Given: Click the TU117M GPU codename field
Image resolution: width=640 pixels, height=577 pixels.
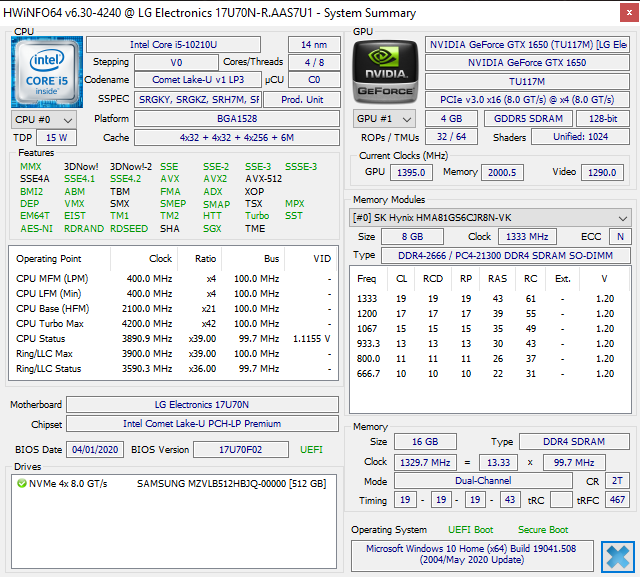Looking at the screenshot, I should coord(527,82).
